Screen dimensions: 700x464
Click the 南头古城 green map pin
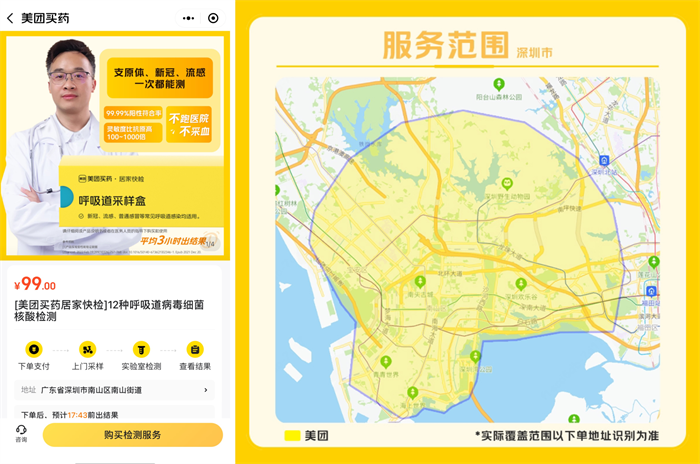(420, 282)
